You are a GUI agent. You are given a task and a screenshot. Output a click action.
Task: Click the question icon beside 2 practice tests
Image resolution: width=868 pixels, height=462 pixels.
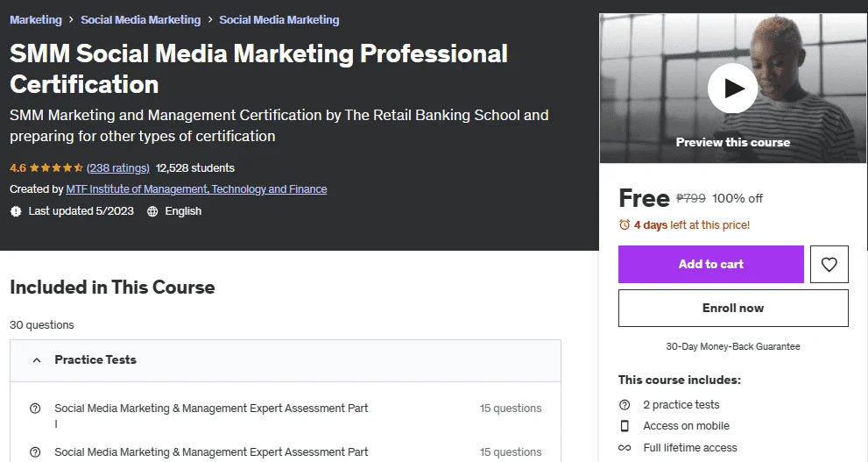[x=625, y=405]
